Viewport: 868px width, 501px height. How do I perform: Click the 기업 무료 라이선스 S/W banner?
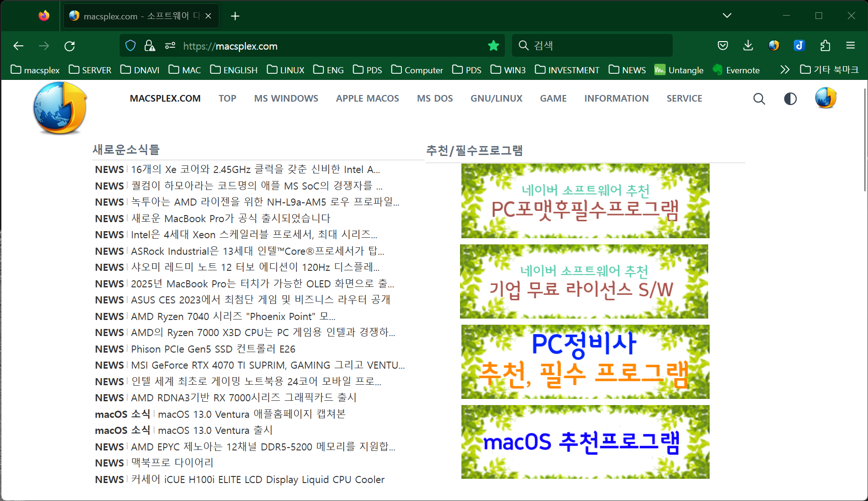[584, 281]
